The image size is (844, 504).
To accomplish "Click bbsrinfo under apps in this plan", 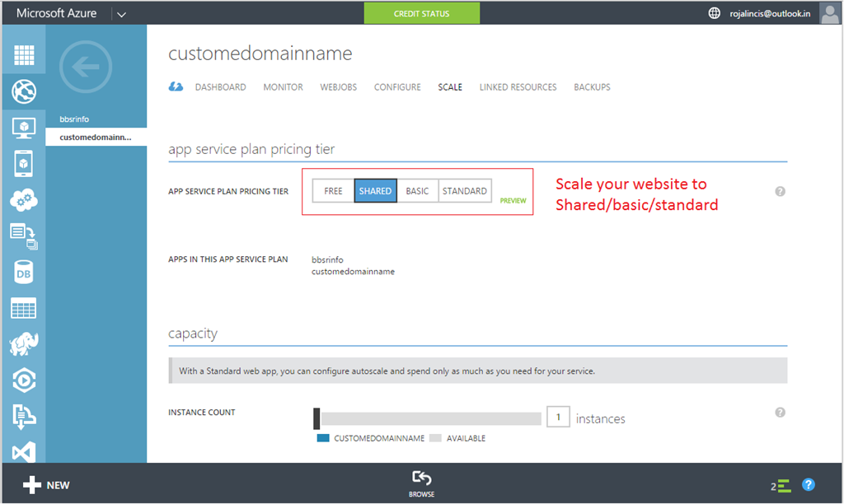I will click(327, 259).
